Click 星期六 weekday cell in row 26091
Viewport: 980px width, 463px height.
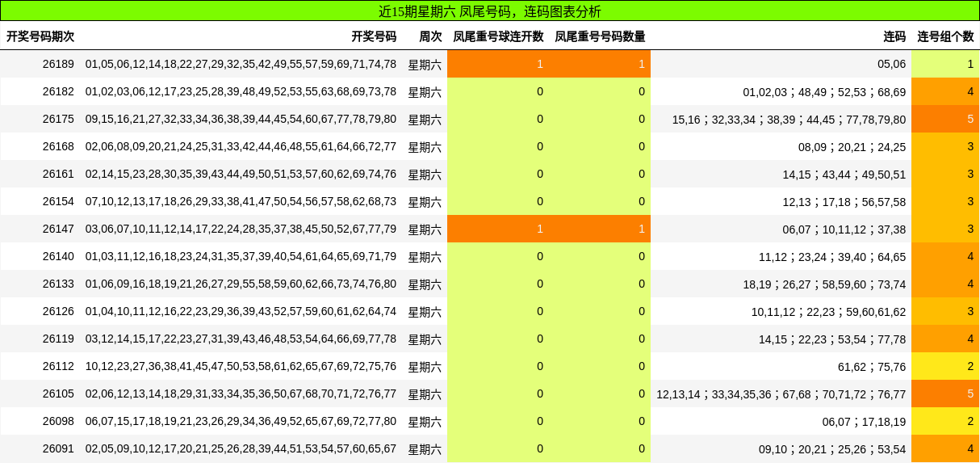[425, 449]
